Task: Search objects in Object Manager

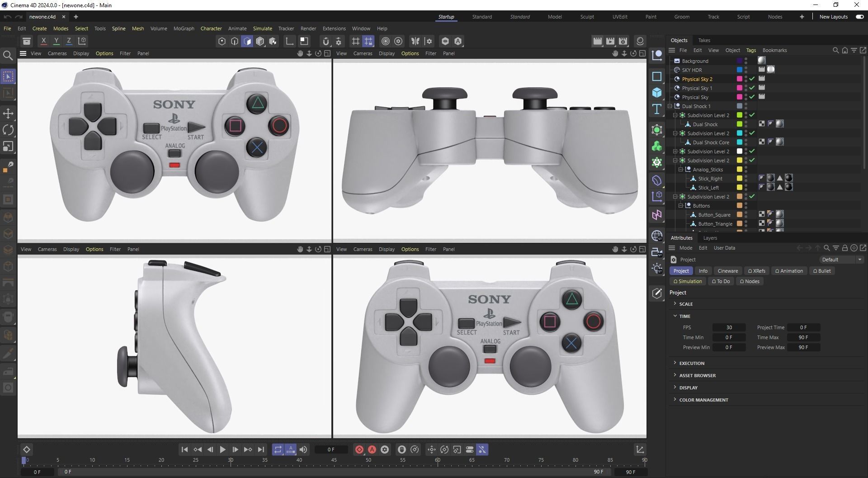Action: coord(835,50)
